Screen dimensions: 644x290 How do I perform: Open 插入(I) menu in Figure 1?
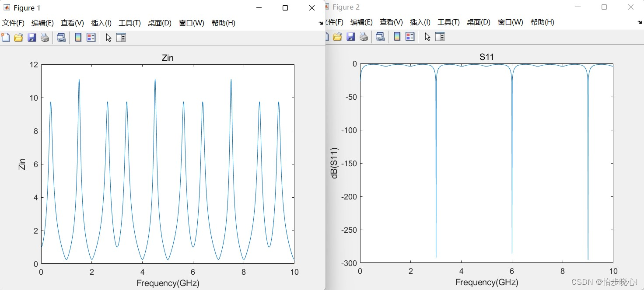(x=101, y=23)
